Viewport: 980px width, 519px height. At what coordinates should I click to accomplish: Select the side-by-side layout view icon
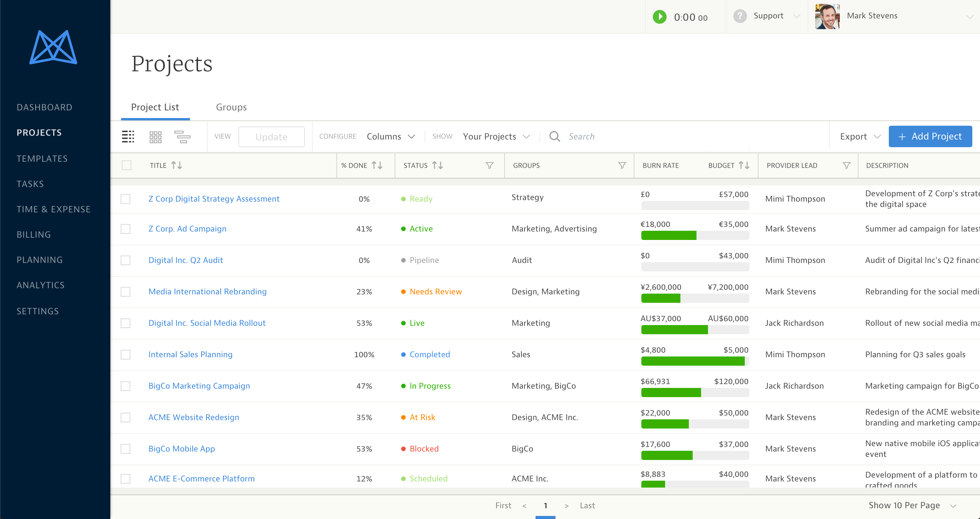(x=183, y=136)
